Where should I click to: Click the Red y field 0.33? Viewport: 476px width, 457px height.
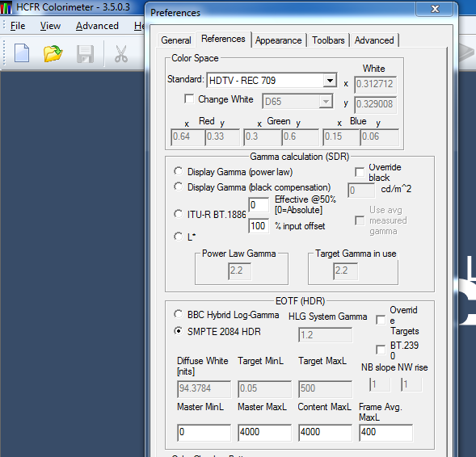[x=222, y=137]
